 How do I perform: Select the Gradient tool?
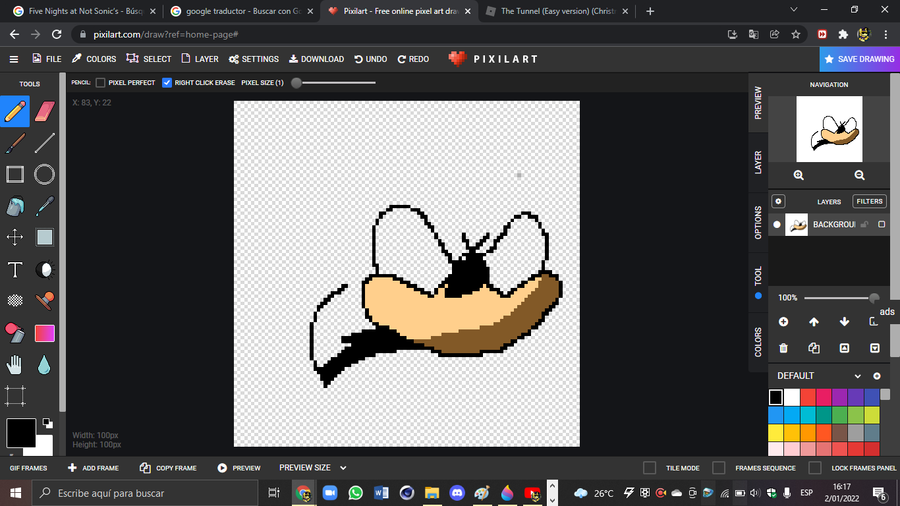[44, 333]
